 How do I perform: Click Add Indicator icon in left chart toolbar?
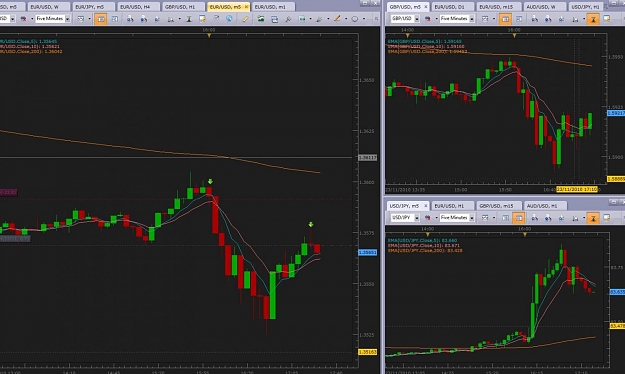click(130, 19)
